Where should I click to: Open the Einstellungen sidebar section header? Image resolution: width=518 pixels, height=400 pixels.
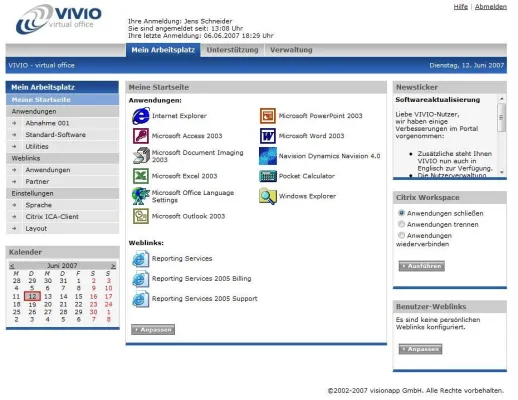(x=62, y=193)
